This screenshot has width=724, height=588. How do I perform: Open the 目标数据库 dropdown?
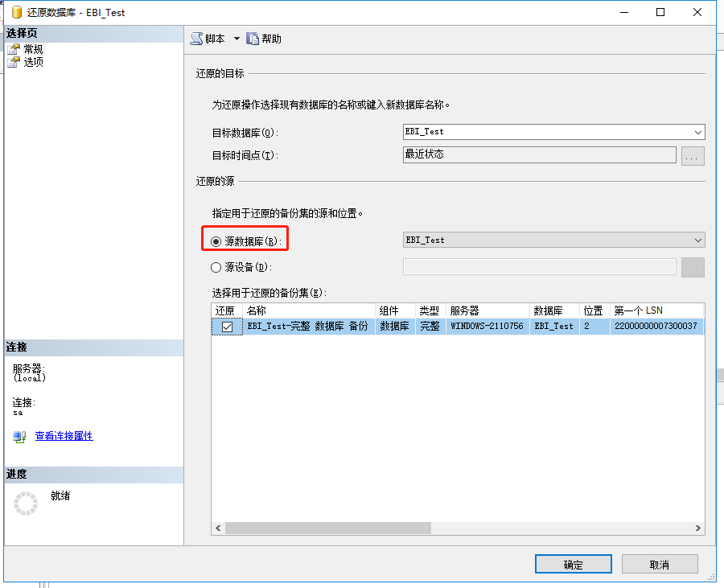[697, 132]
